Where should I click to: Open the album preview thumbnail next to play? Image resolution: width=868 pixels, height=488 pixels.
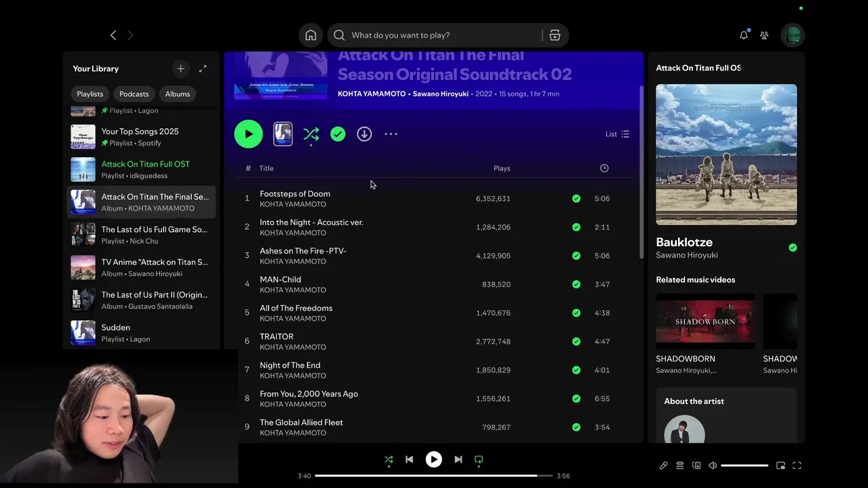[x=283, y=134]
